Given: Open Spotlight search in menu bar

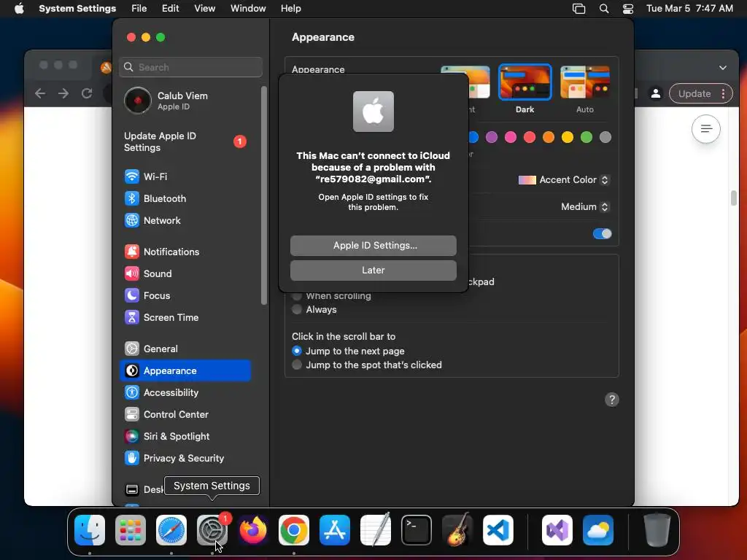Looking at the screenshot, I should (603, 9).
